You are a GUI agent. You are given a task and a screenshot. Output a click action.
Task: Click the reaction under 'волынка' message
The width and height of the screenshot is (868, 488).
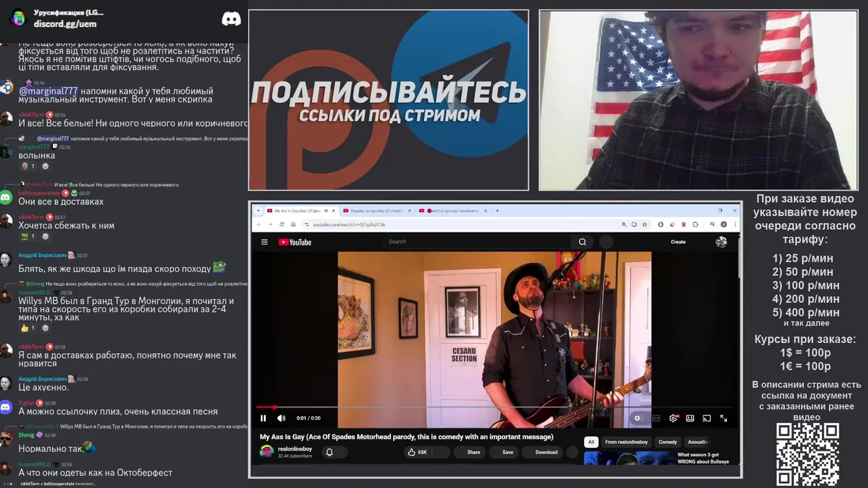(x=28, y=166)
